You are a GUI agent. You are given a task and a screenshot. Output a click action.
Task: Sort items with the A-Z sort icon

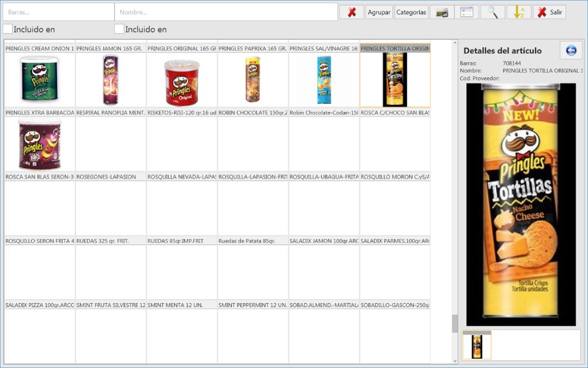519,12
